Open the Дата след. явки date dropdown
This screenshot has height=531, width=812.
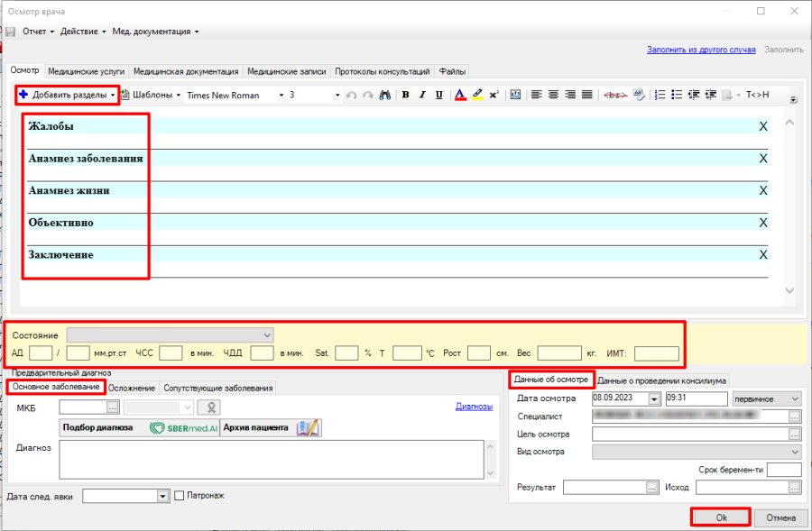pyautogui.click(x=162, y=497)
